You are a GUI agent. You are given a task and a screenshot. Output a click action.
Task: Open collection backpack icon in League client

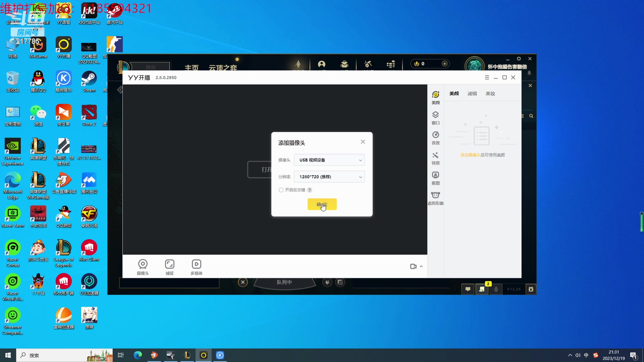344,64
